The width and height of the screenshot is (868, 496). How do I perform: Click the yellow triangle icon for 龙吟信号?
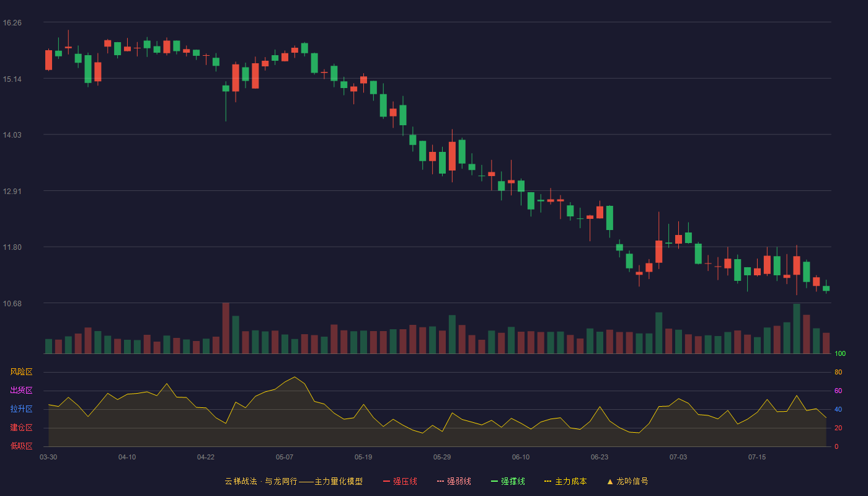click(x=610, y=481)
